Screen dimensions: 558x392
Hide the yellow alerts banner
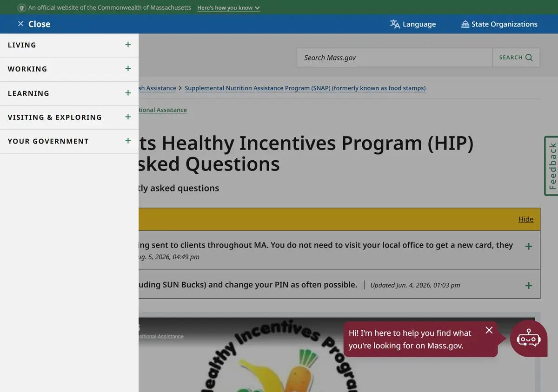(526, 219)
